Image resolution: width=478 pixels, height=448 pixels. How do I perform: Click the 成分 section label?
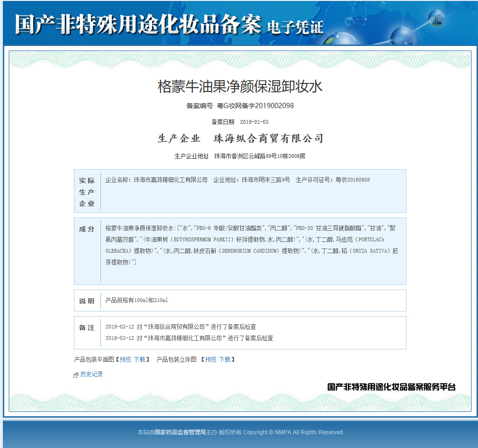(x=87, y=229)
